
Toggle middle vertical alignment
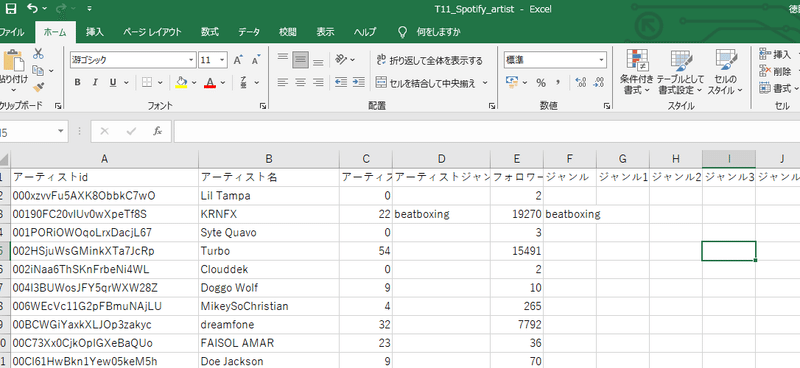[301, 60]
